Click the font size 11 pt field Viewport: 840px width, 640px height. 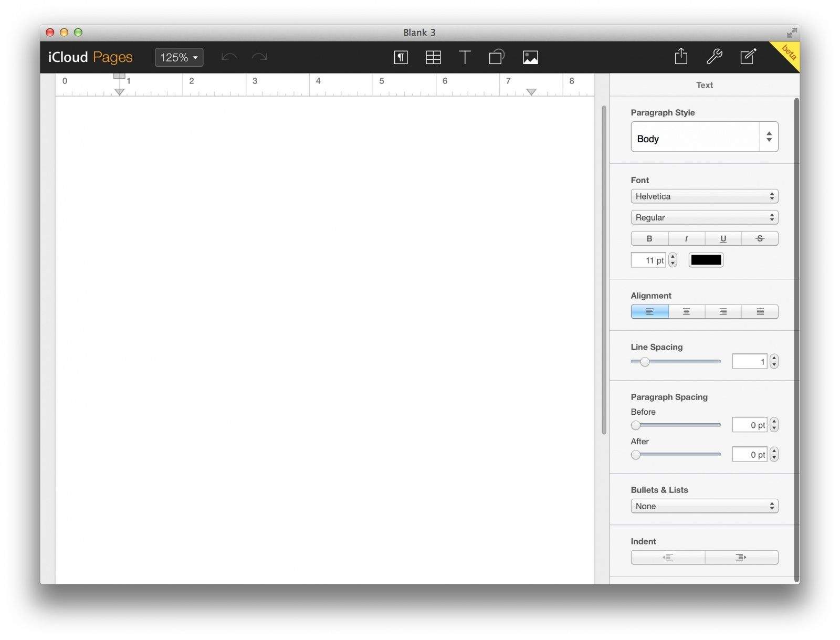[648, 260]
